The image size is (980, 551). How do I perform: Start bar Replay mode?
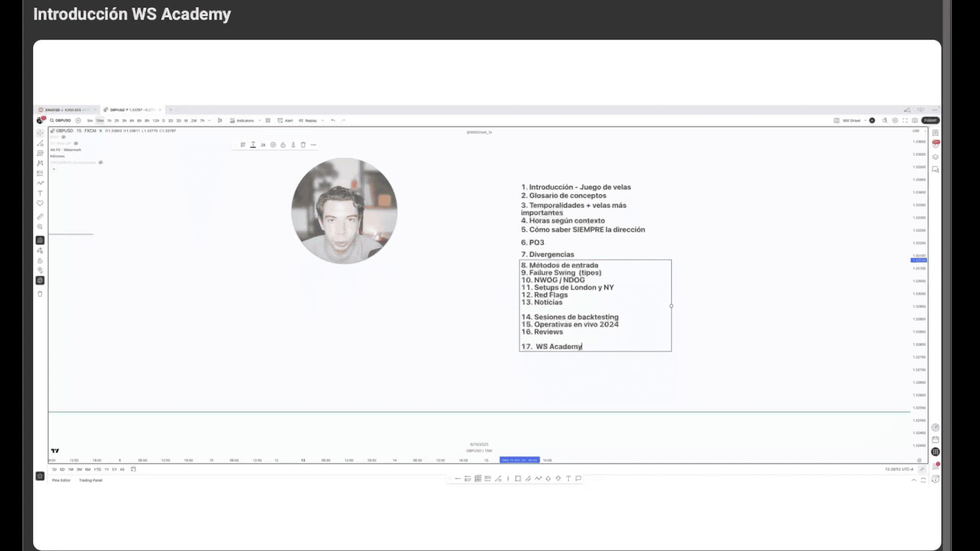point(308,121)
